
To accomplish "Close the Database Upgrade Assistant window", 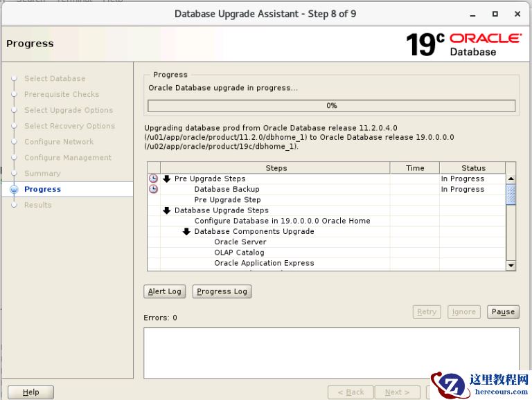I will coord(517,14).
